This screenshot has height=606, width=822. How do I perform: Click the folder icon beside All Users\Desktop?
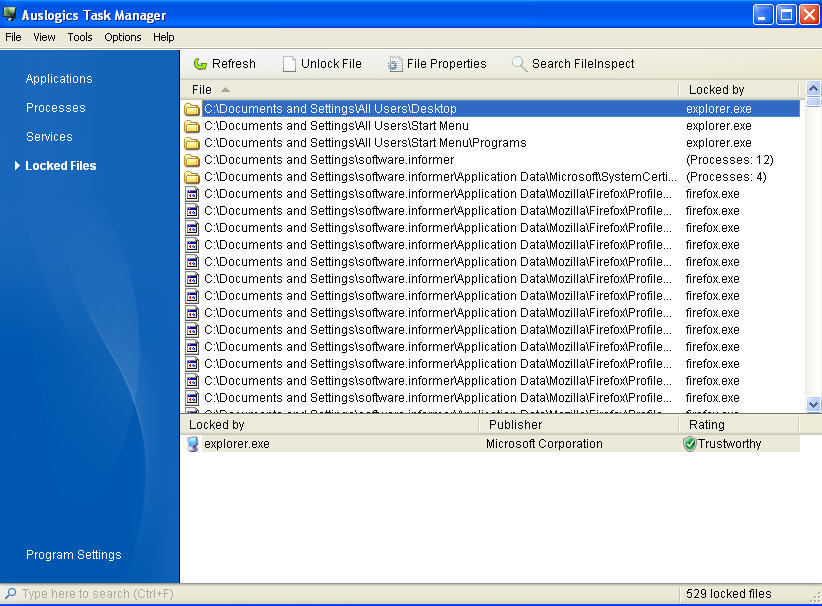193,109
